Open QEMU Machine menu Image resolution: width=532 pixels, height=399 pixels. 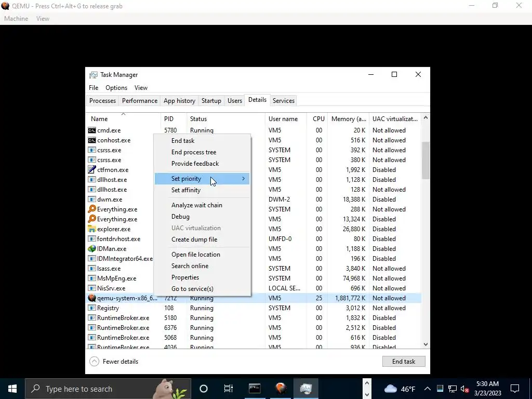tap(16, 19)
